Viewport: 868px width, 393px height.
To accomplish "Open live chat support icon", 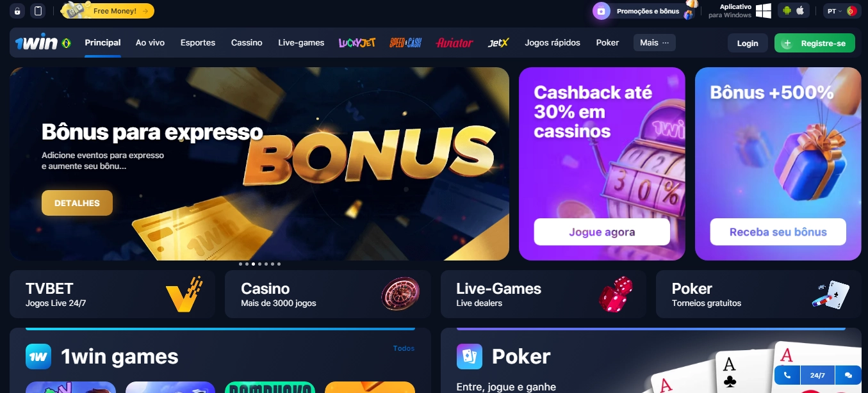I will (x=849, y=376).
